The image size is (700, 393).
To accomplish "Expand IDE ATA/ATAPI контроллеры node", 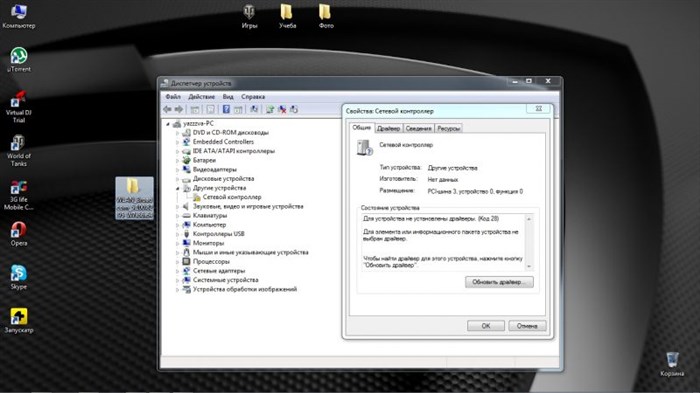I will point(178,151).
